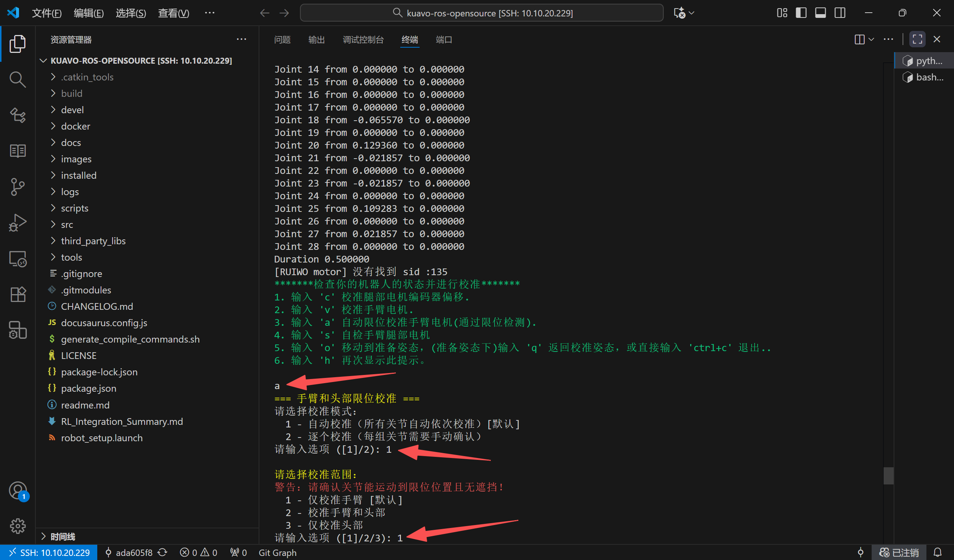Image resolution: width=954 pixels, height=560 pixels.
Task: Switch to the 输出 panel tab
Action: tap(316, 40)
